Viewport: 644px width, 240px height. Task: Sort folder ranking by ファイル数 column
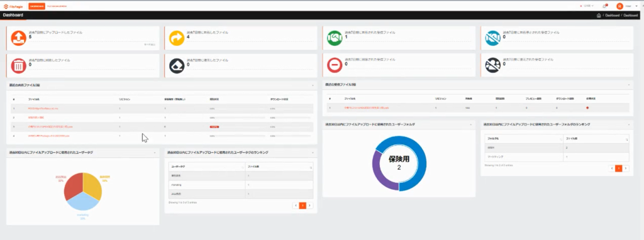596,139
